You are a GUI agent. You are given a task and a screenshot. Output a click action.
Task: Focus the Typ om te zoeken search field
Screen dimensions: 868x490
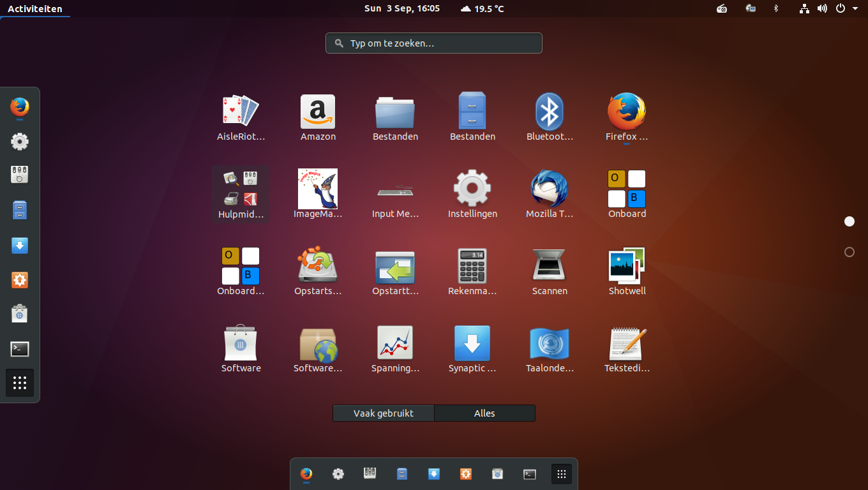pos(434,43)
